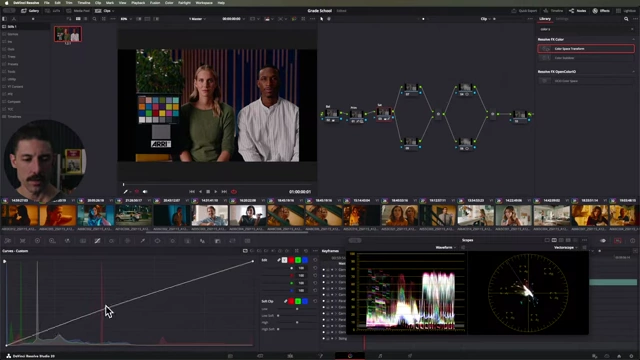Select the viewer qualifier picker tool
640x360 pixels.
(x=126, y=191)
